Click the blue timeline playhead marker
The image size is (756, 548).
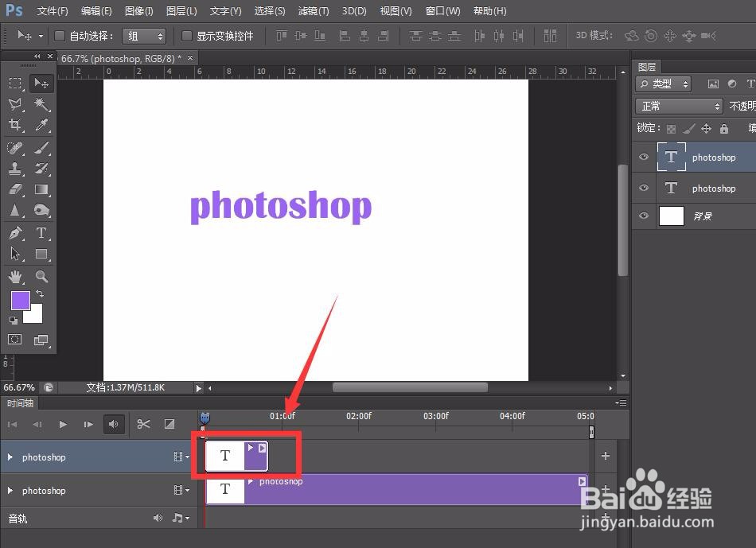205,418
